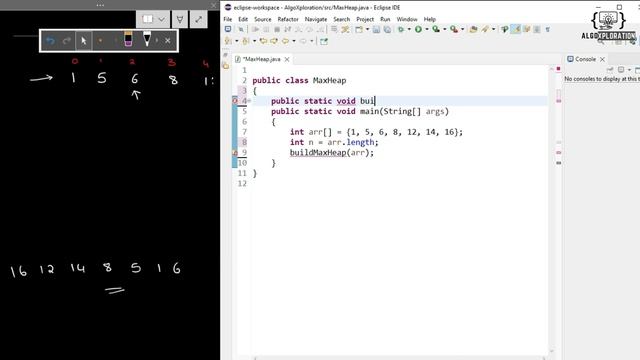640x360 pixels.
Task: Toggle the highlighted Mark Occurrences icon
Action: [516, 29]
